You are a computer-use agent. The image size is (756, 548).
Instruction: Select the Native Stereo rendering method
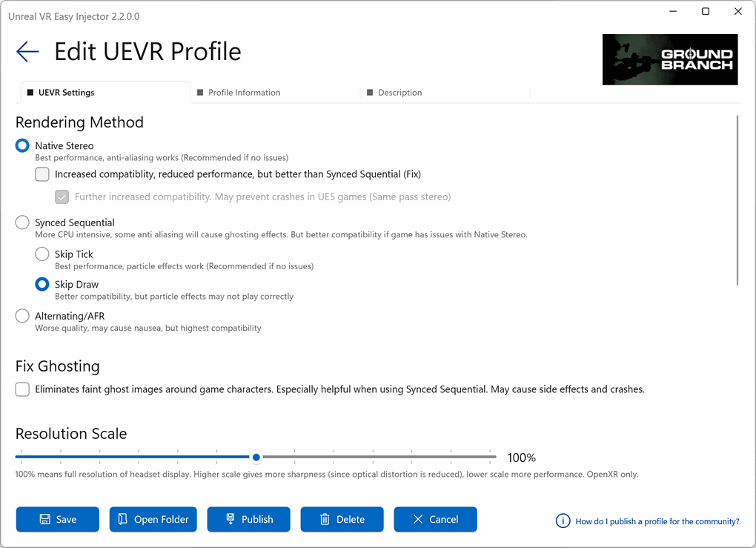click(x=21, y=145)
